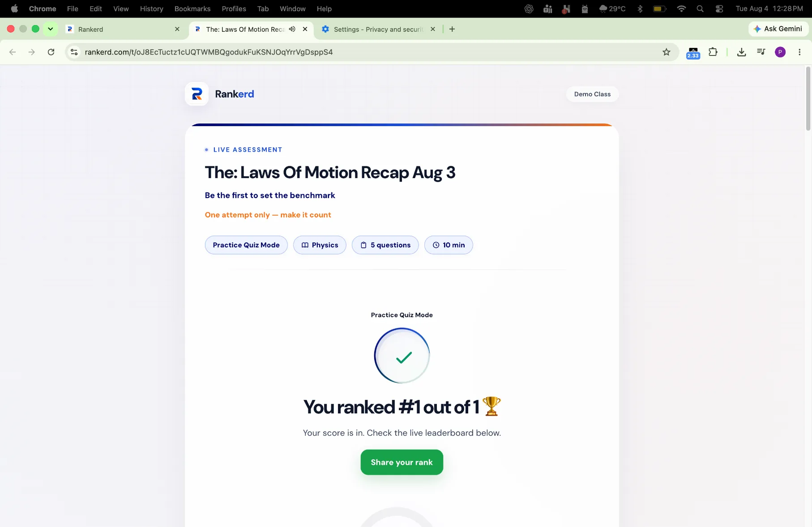Mute the Laws Of Motion tab audio icon
This screenshot has width=812, height=527.
[x=292, y=29]
